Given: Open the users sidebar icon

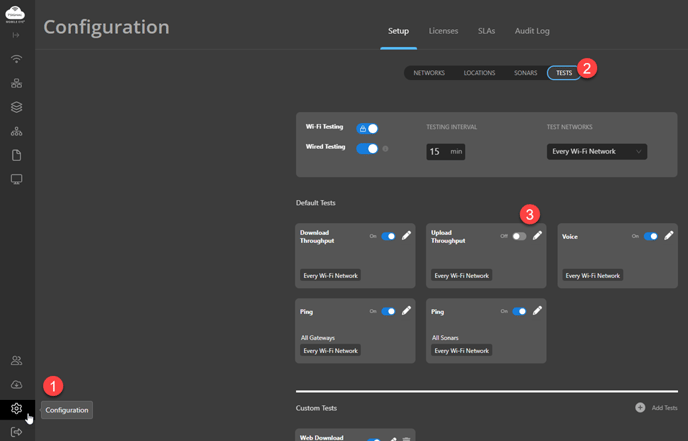Looking at the screenshot, I should click(x=16, y=361).
